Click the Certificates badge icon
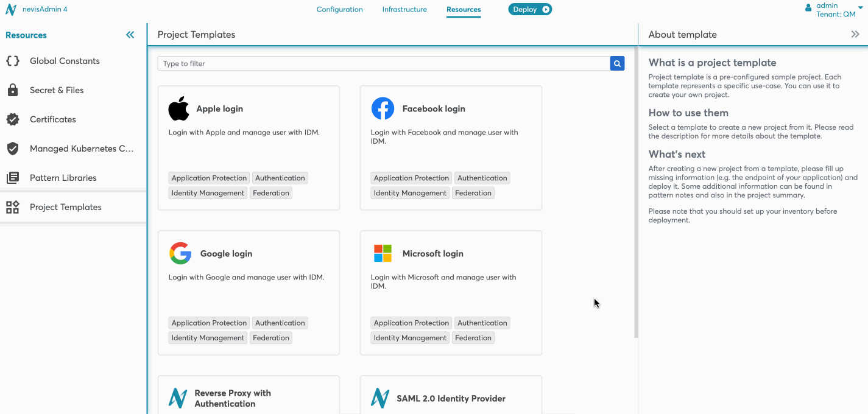868x414 pixels. [13, 119]
